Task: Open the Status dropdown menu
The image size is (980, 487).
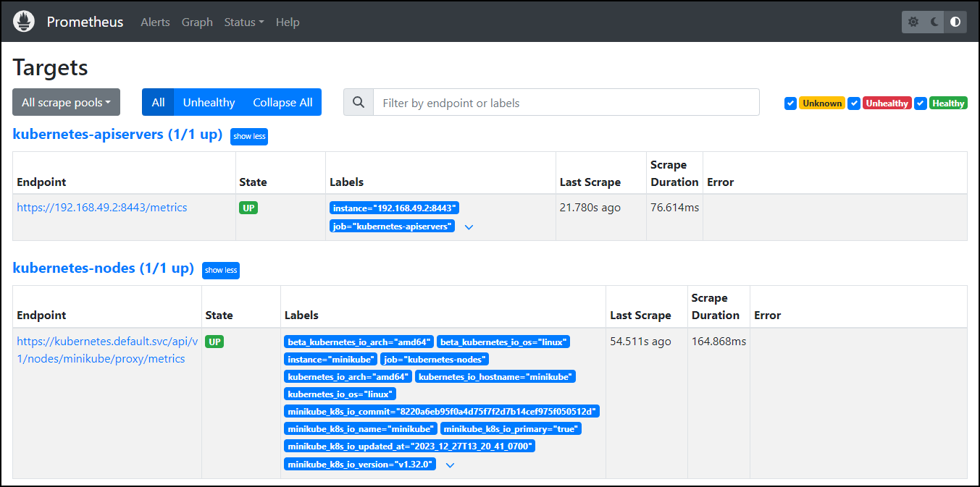Action: pos(244,22)
